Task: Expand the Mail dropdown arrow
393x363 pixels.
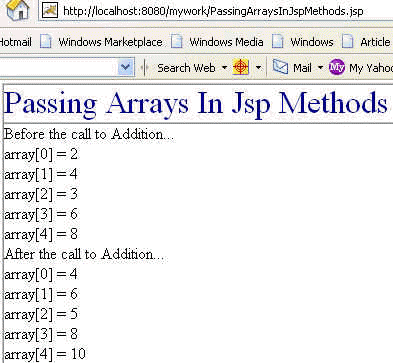Action: [320, 68]
